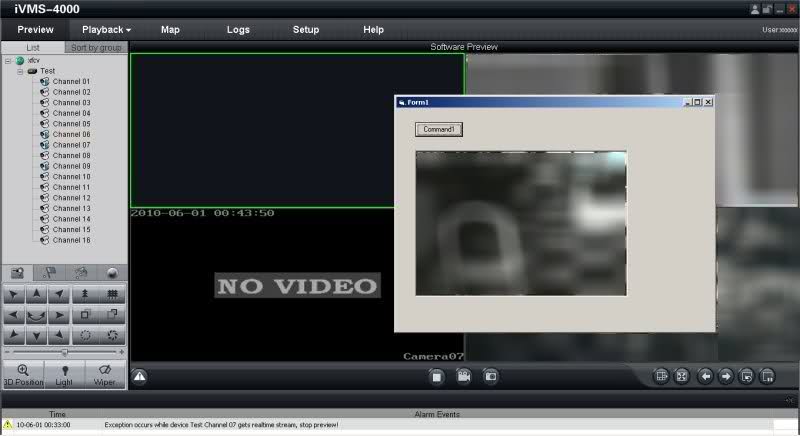
Task: Open the video parameters sphere tab
Action: 112,273
